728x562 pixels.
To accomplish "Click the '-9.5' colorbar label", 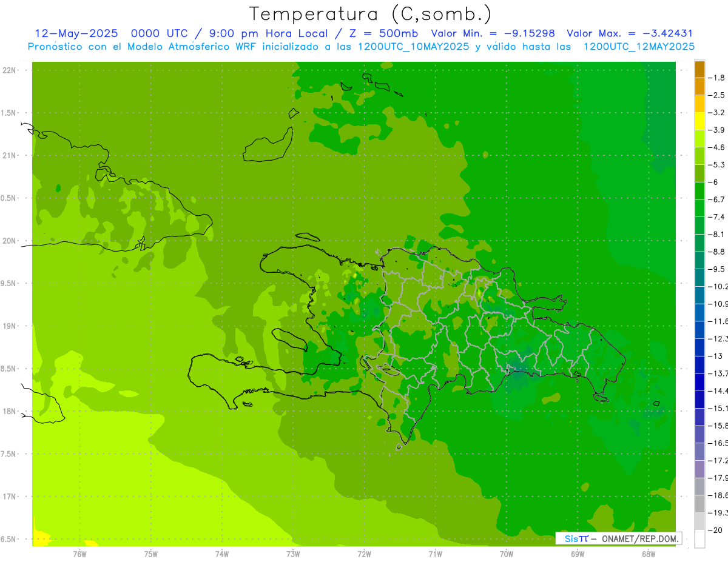I will coord(717,269).
